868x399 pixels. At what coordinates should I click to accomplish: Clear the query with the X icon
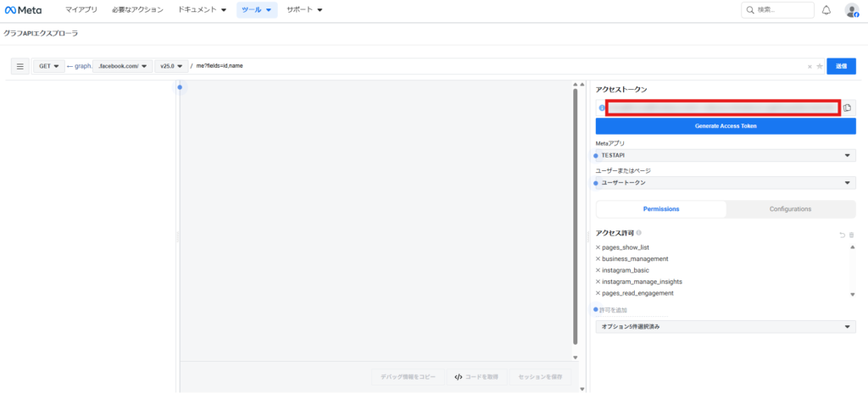coord(810,66)
